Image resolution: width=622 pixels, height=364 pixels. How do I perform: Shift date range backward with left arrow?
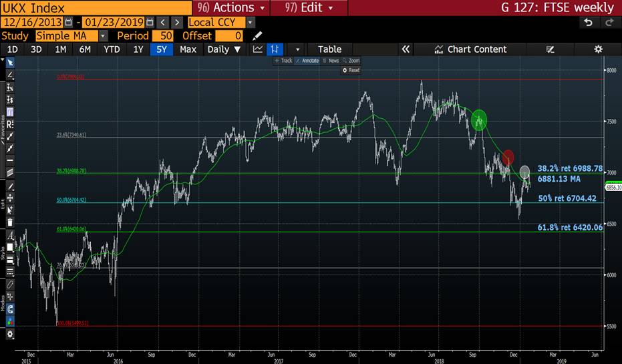tap(162, 22)
